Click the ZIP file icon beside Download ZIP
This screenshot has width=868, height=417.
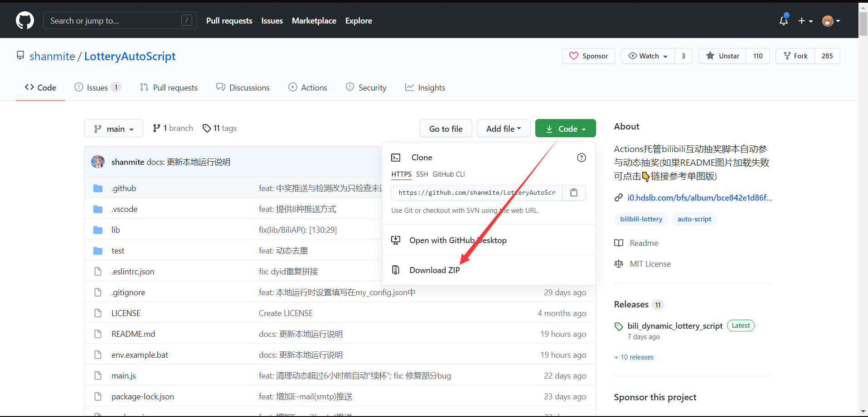pos(396,270)
